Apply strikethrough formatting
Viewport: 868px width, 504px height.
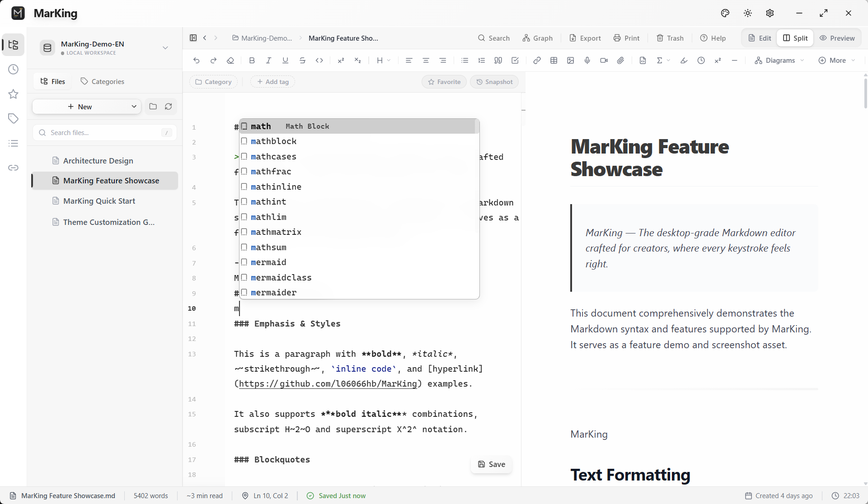pyautogui.click(x=302, y=61)
